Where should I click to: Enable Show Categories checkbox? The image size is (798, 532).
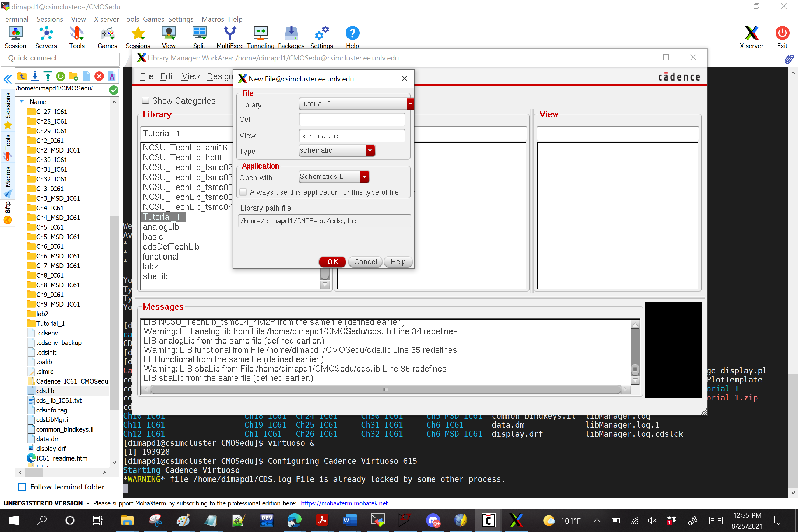tap(146, 101)
